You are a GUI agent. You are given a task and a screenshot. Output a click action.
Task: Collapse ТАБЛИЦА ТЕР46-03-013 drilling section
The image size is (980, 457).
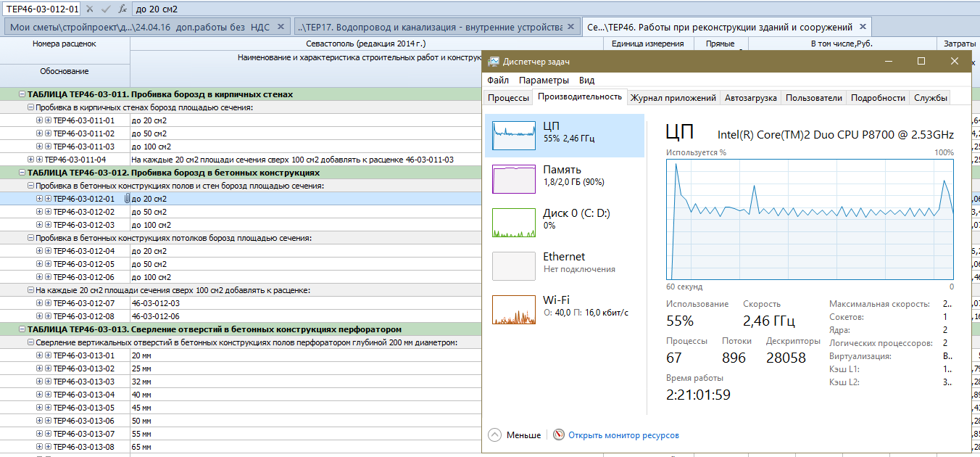tap(22, 329)
